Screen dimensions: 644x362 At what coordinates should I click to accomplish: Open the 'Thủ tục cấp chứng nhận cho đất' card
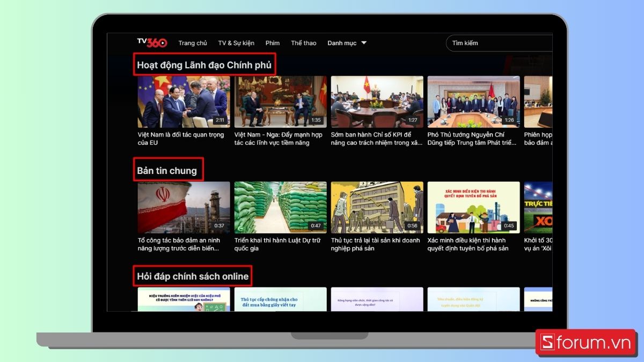pyautogui.click(x=280, y=300)
